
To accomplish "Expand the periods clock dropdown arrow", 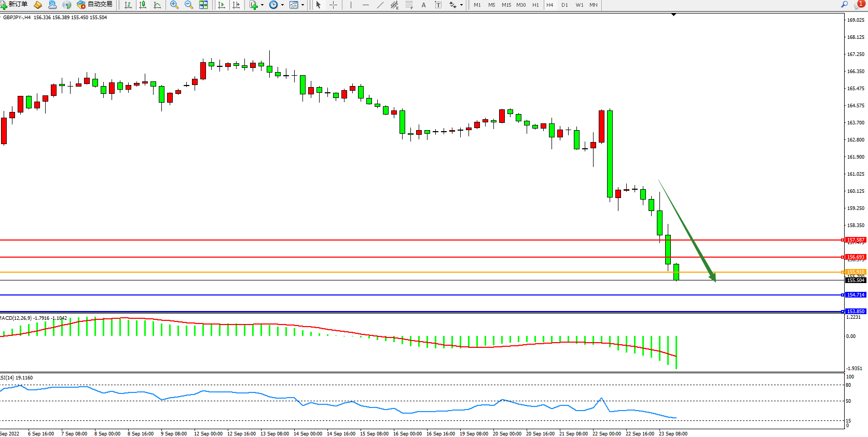I will point(282,5).
